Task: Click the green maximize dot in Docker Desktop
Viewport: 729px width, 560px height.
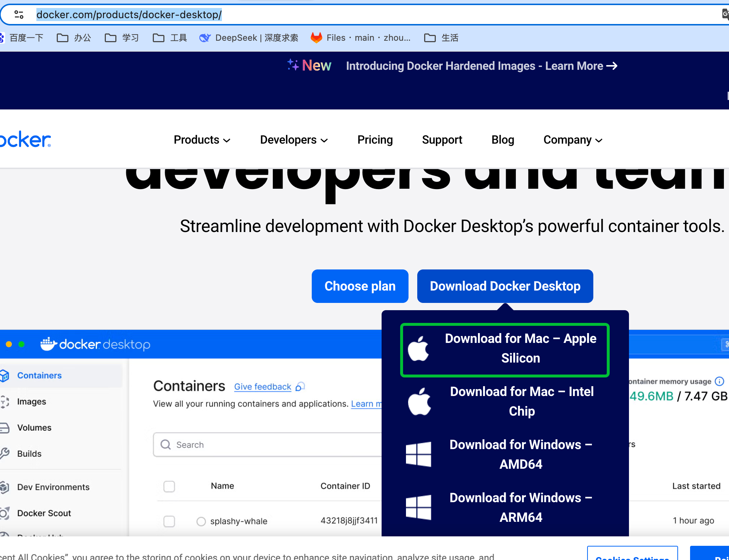Action: pos(21,344)
